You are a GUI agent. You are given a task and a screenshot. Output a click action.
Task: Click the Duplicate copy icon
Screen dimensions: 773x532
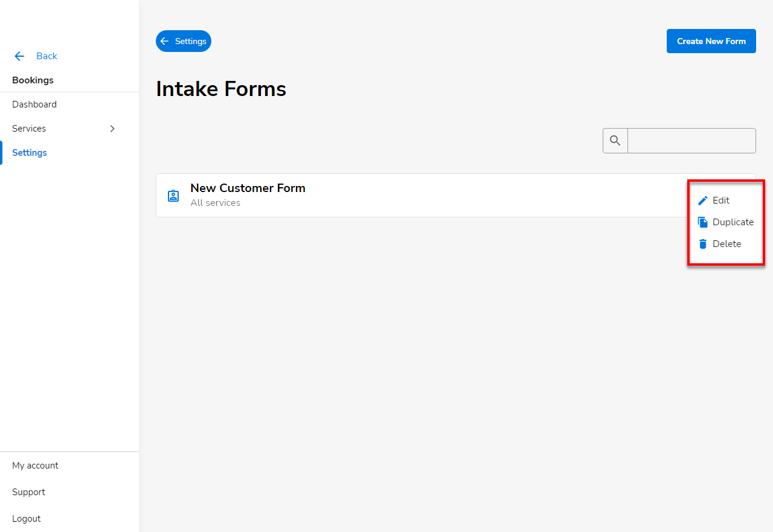(703, 222)
